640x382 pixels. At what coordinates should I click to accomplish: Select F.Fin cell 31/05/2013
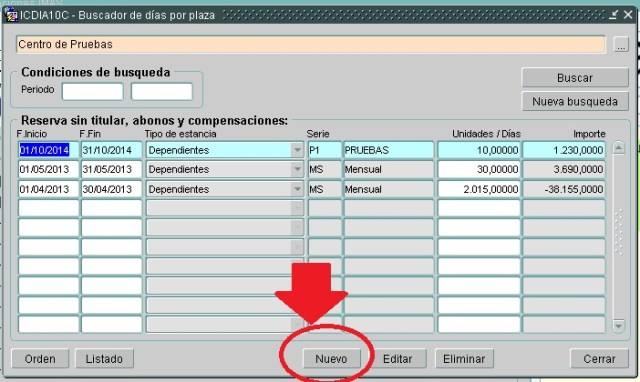[112, 169]
